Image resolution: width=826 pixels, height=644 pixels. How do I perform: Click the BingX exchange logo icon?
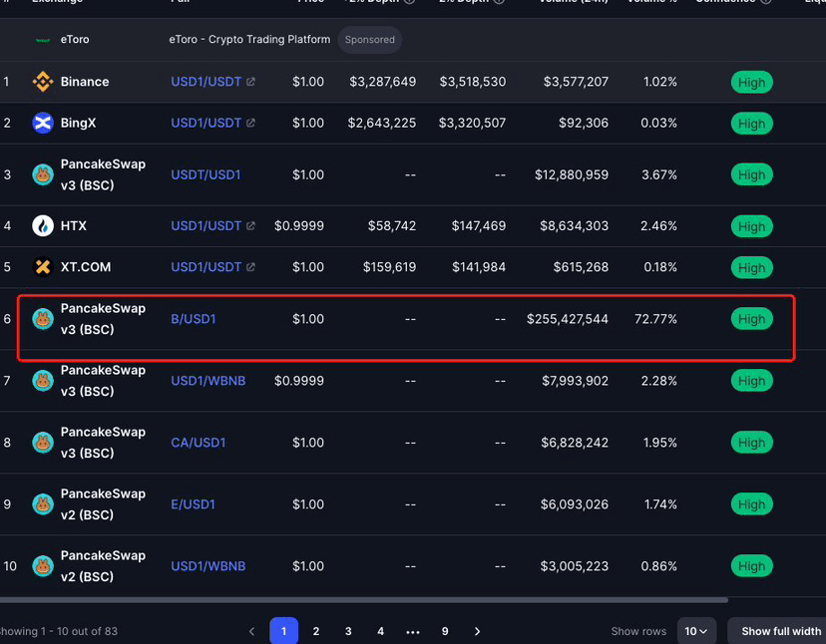click(43, 123)
